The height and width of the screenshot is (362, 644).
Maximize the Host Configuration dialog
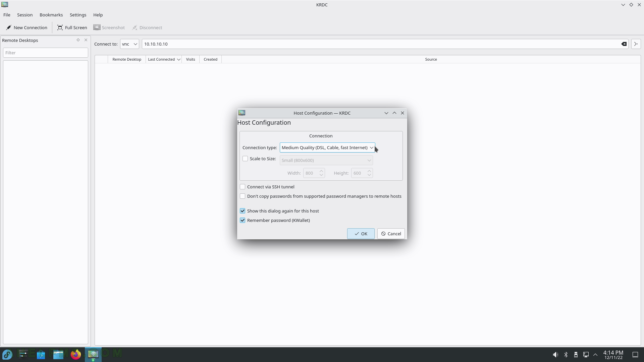pos(394,113)
